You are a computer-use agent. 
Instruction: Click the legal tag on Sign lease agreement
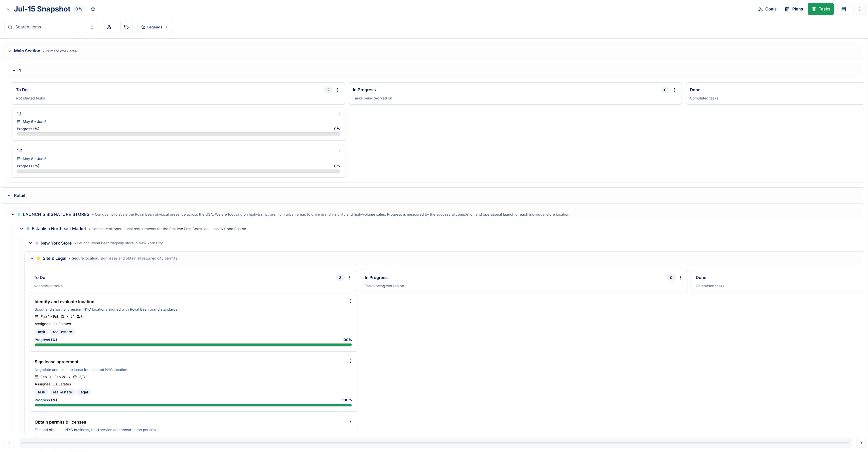point(84,392)
